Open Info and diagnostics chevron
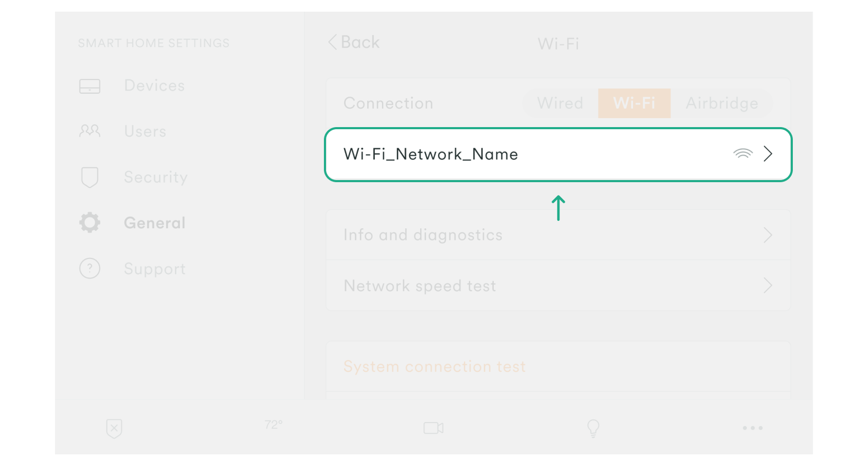 768,235
